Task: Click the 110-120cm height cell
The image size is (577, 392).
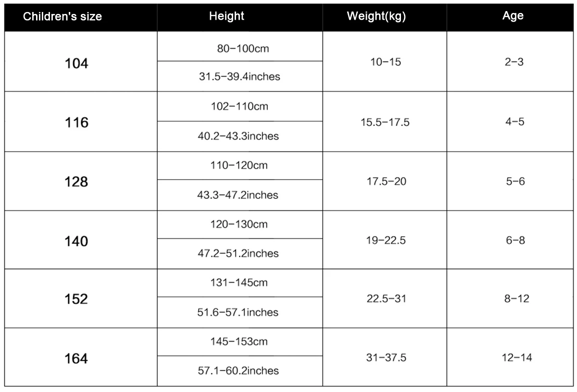Action: point(239,165)
